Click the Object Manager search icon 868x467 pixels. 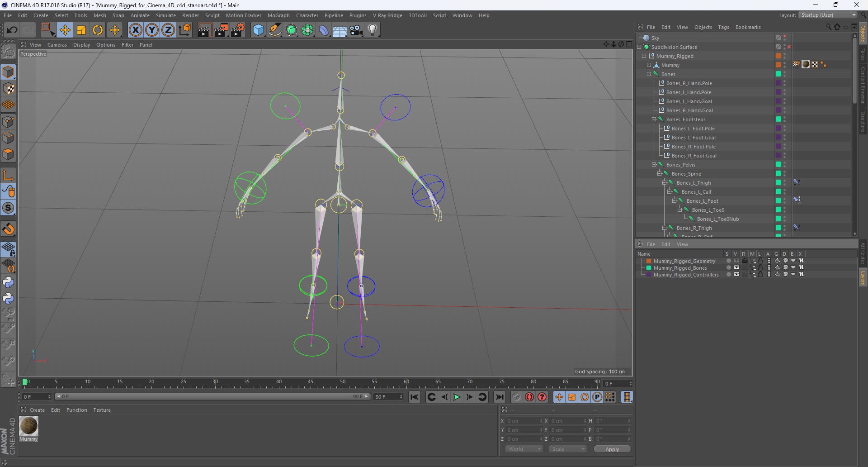tap(828, 27)
